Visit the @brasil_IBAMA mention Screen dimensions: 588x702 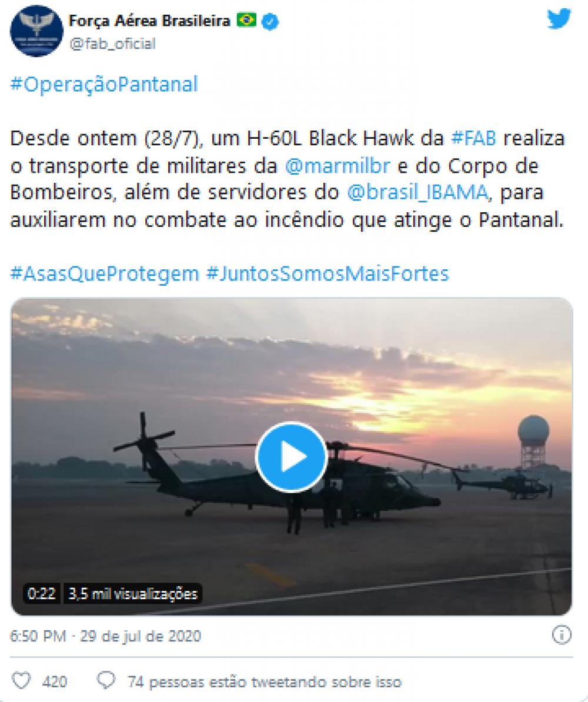[x=417, y=192]
